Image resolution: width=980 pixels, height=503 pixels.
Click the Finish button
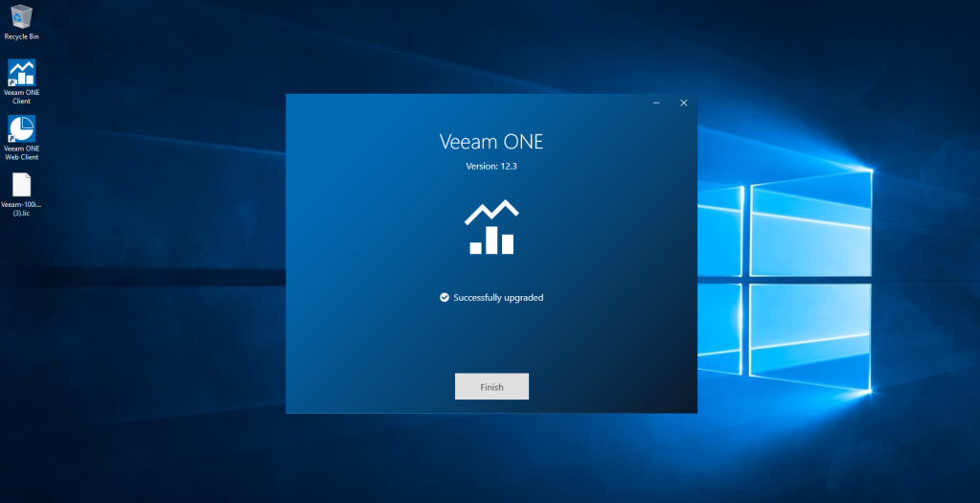491,386
